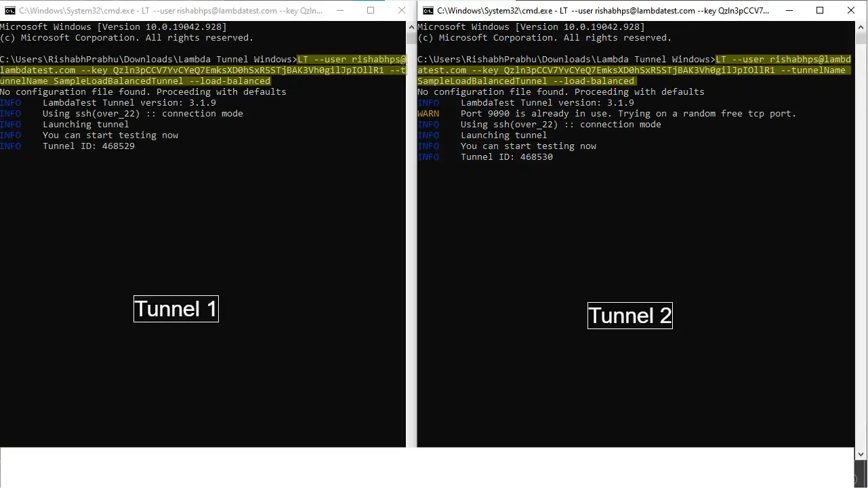Click the highlighted --load-balanced flag in Tunnel 2
The width and height of the screenshot is (868, 489).
point(594,81)
